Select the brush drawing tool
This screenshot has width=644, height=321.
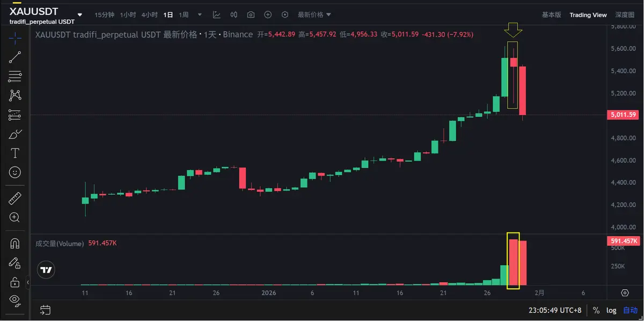[x=15, y=134]
